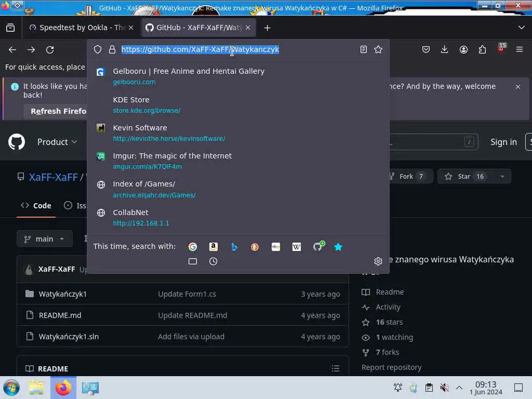Open Firefox account menu
532x399 pixels.
[463, 49]
